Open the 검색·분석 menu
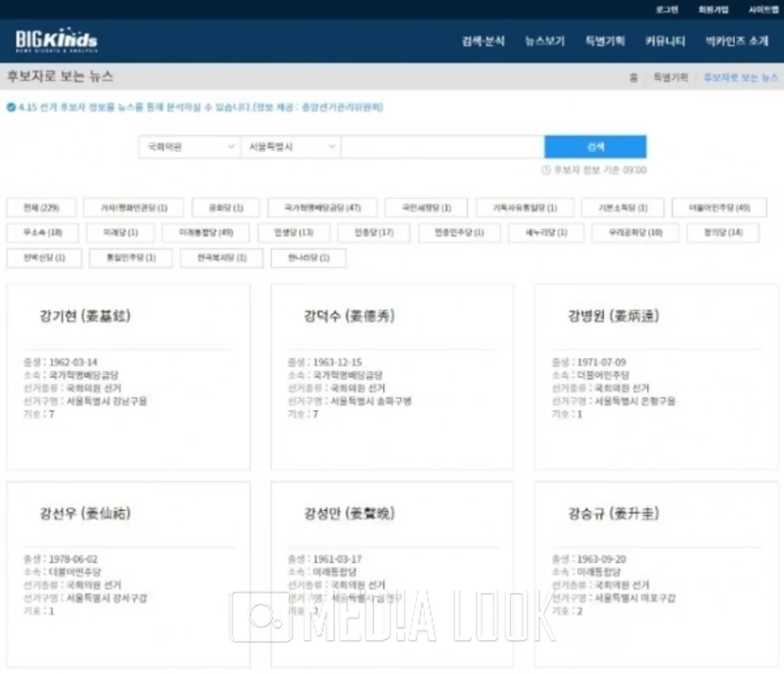 coord(483,41)
